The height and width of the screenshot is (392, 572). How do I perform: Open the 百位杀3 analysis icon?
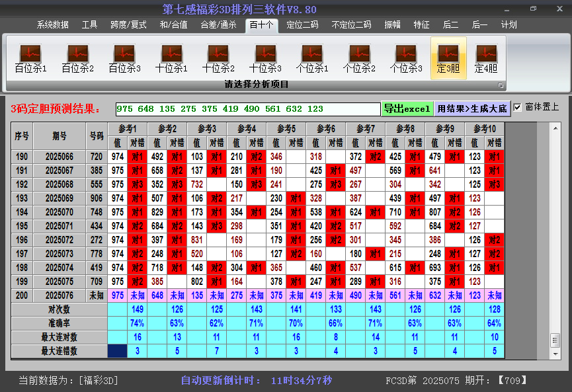[x=124, y=58]
